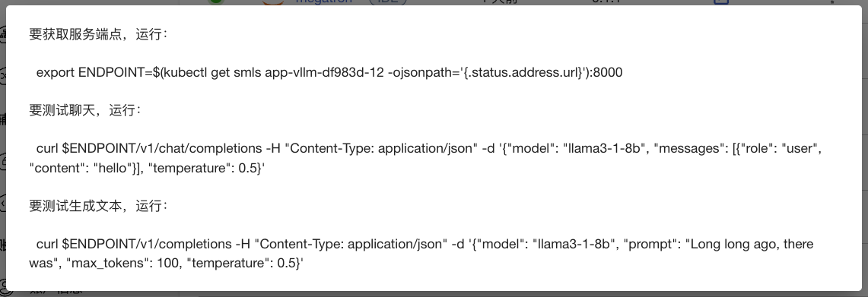Click the :8000 port at end of export line

coord(606,72)
